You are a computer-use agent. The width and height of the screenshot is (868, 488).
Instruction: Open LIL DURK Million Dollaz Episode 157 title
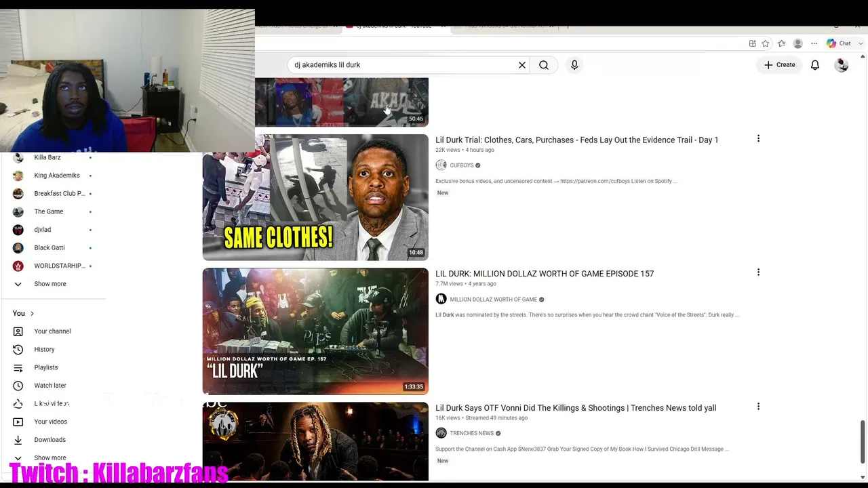[x=545, y=274]
